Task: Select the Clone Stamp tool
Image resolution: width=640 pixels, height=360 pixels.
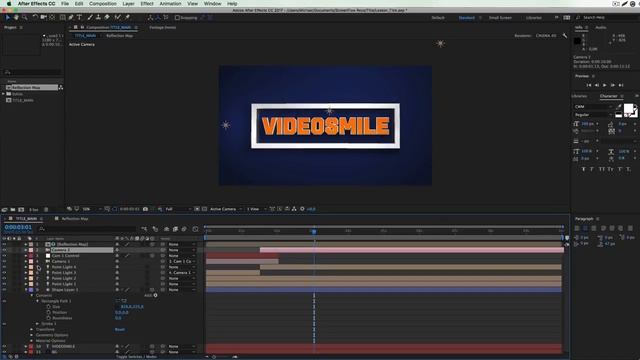Action: [98, 18]
